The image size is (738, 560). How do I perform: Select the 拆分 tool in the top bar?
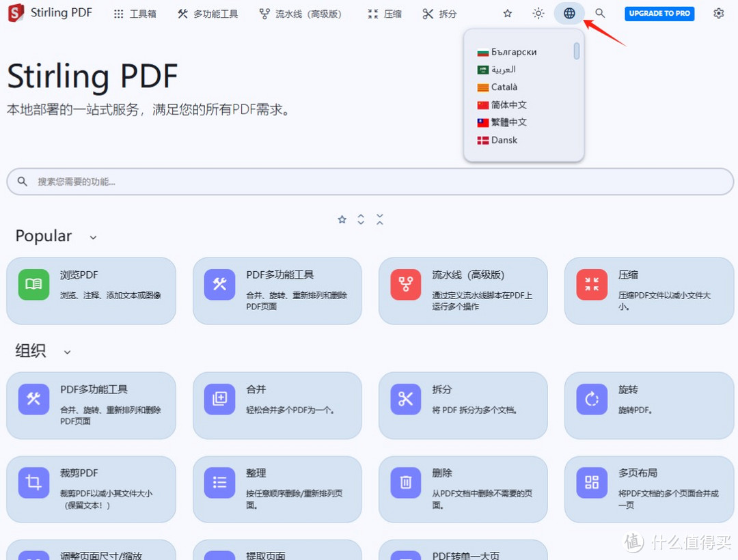(439, 13)
